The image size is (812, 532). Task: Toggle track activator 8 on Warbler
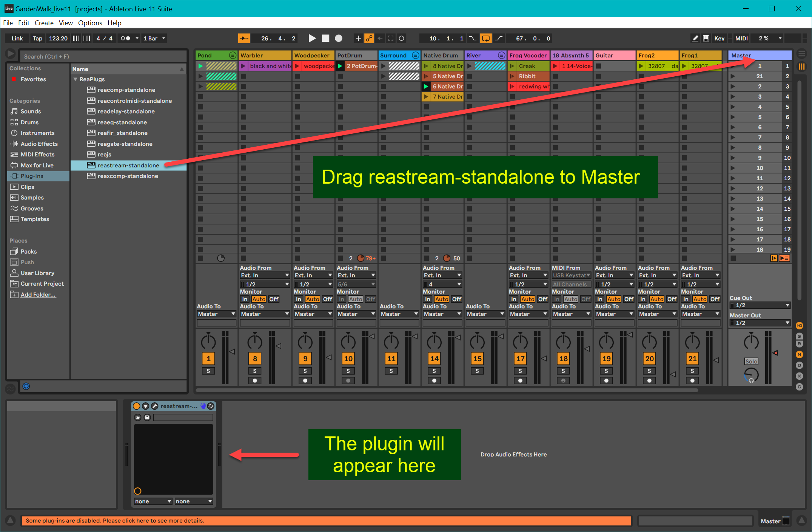255,359
